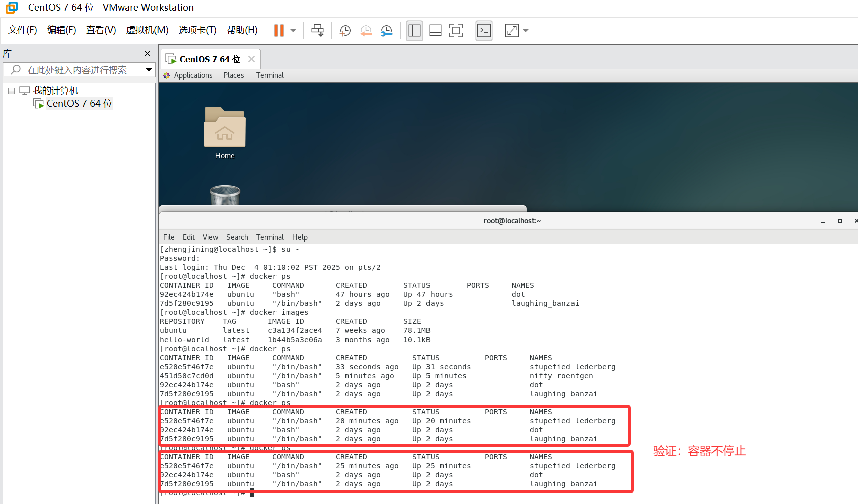Open the stretch guest display dropdown
The width and height of the screenshot is (858, 504).
pyautogui.click(x=525, y=30)
